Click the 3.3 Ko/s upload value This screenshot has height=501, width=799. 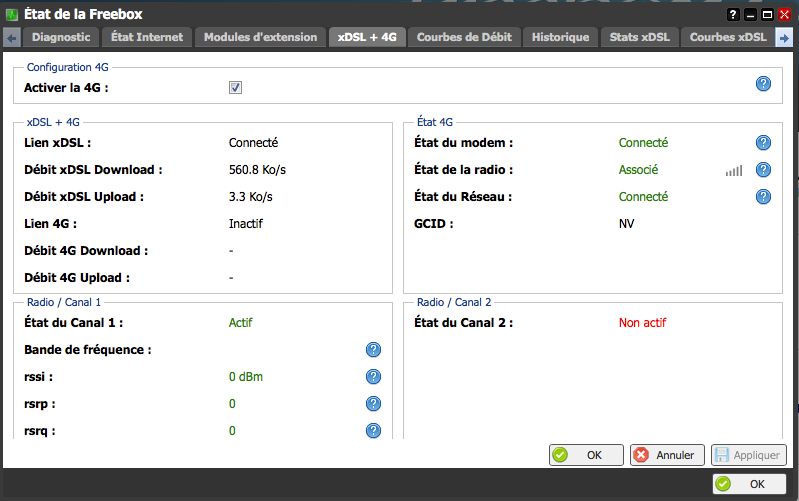pyautogui.click(x=251, y=197)
